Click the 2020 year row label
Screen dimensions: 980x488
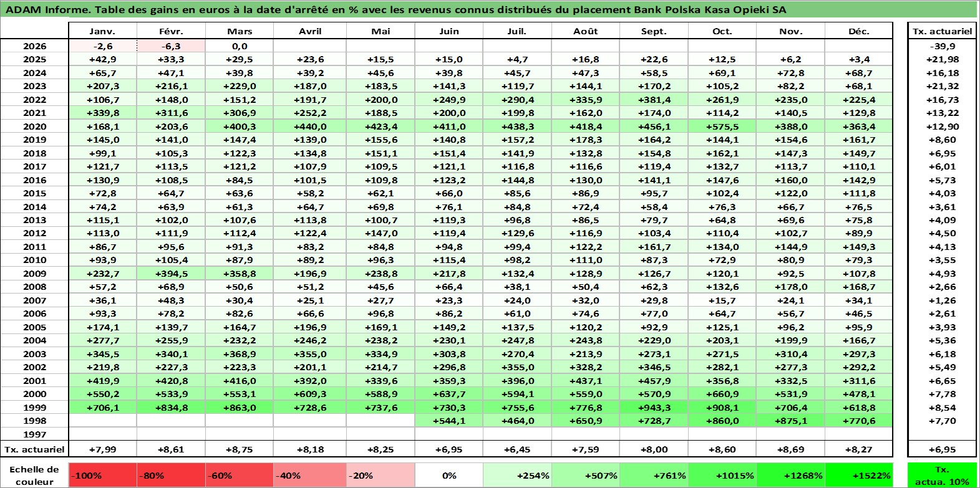coord(34,127)
